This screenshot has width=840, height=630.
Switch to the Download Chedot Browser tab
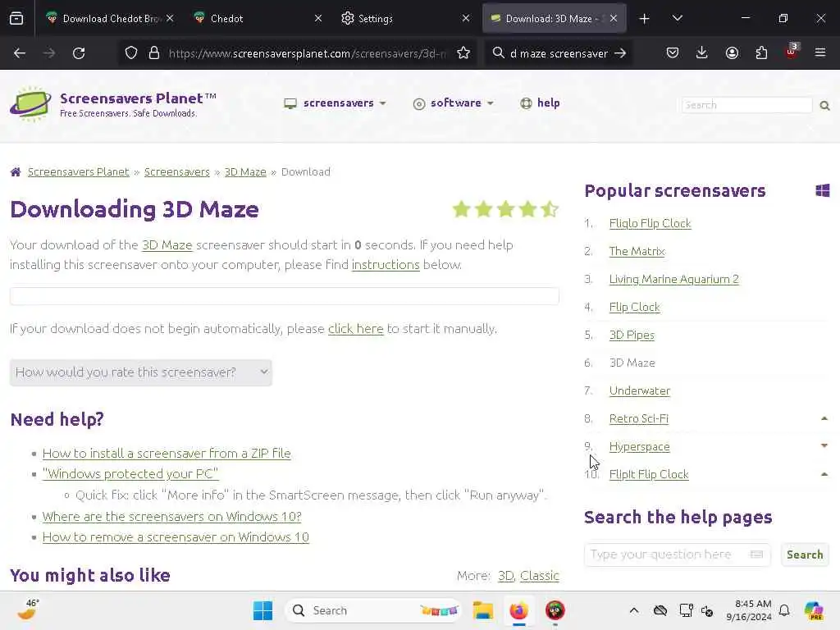click(110, 18)
